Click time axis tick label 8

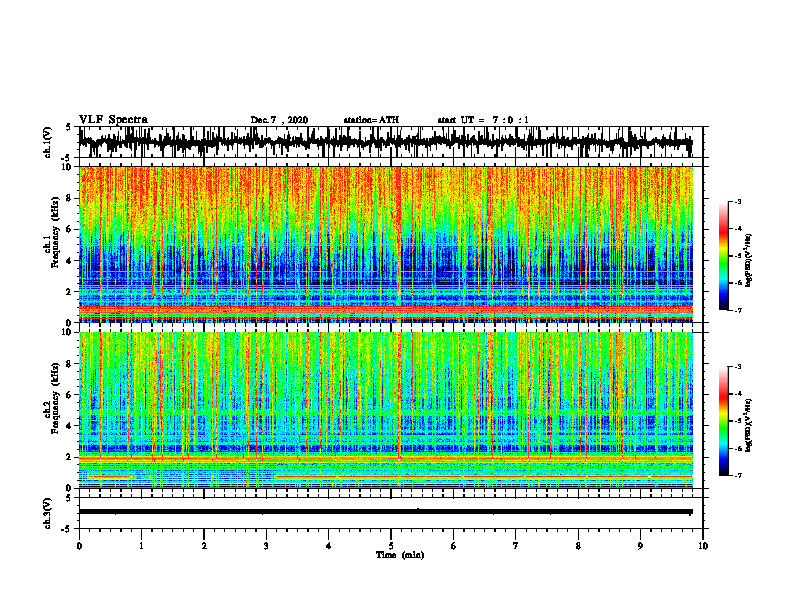(578, 546)
